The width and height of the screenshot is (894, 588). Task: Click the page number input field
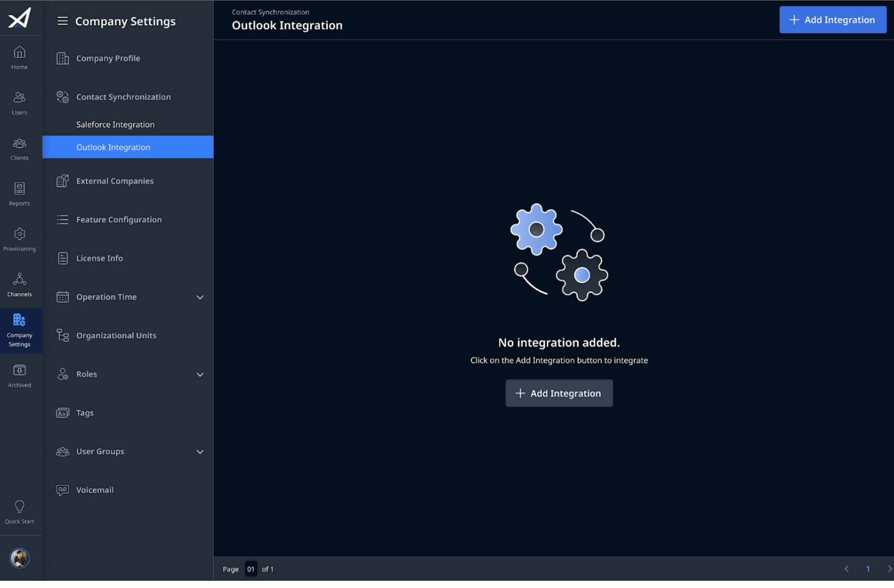(x=251, y=569)
